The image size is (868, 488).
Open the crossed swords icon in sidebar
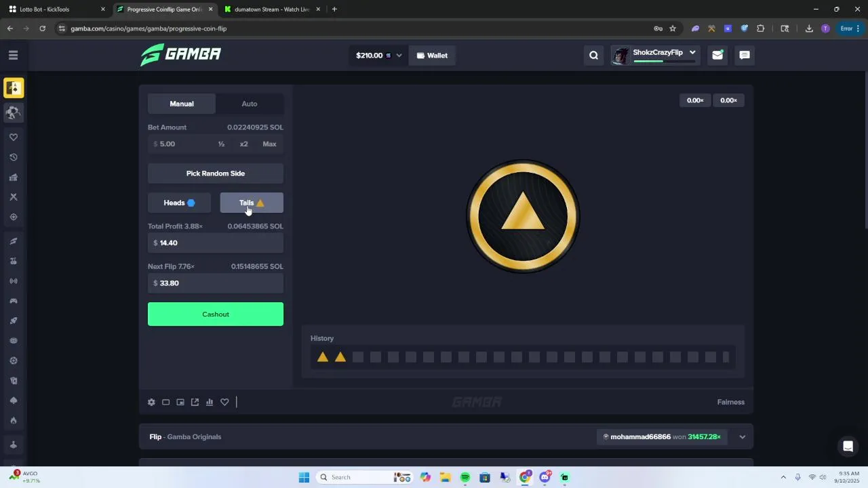(14, 197)
